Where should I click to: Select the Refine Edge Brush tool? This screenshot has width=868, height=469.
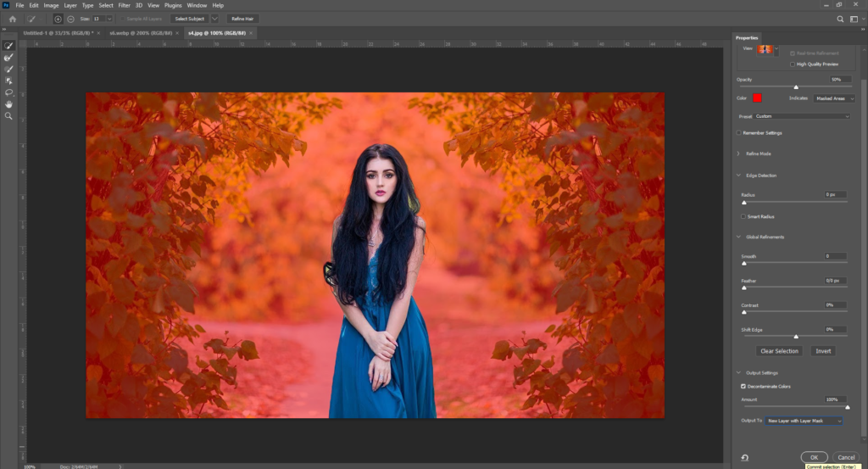tap(8, 57)
